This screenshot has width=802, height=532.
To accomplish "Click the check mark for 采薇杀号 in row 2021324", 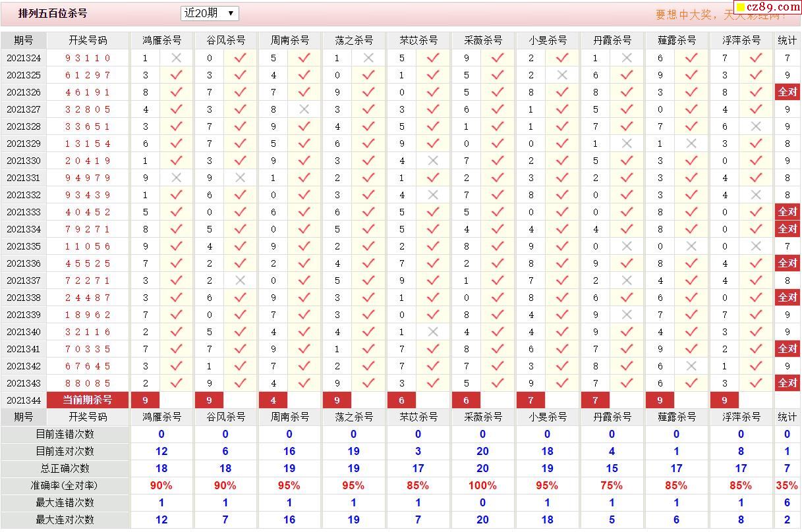I will coord(498,58).
